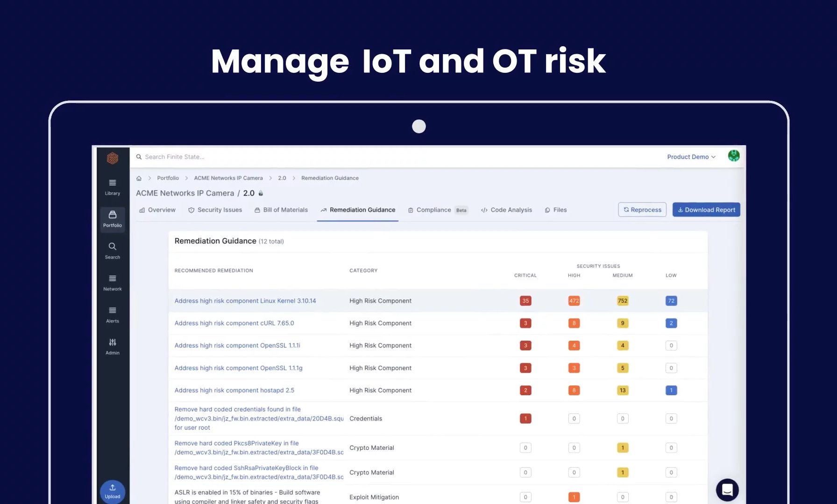The width and height of the screenshot is (837, 504).
Task: Select the Remediation Guidance tab
Action: click(358, 210)
